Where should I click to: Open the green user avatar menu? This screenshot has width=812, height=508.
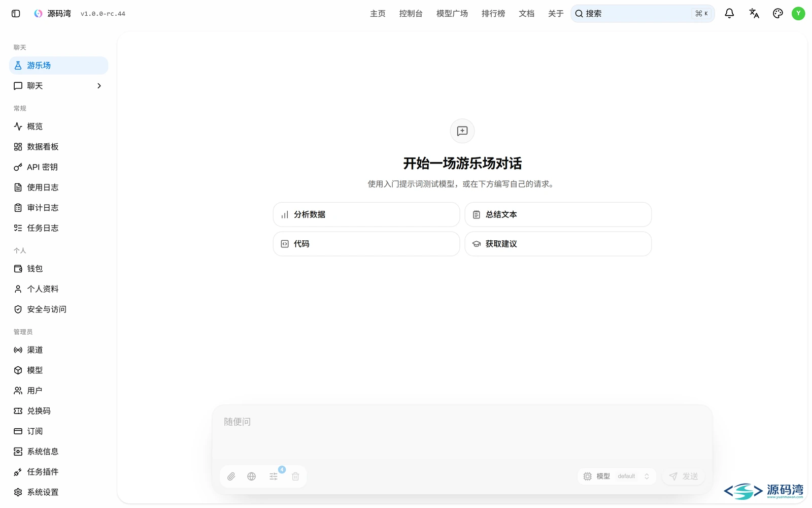[798, 14]
